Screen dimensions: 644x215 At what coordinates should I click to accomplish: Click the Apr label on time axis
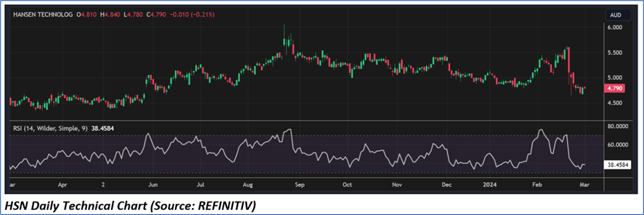(63, 185)
